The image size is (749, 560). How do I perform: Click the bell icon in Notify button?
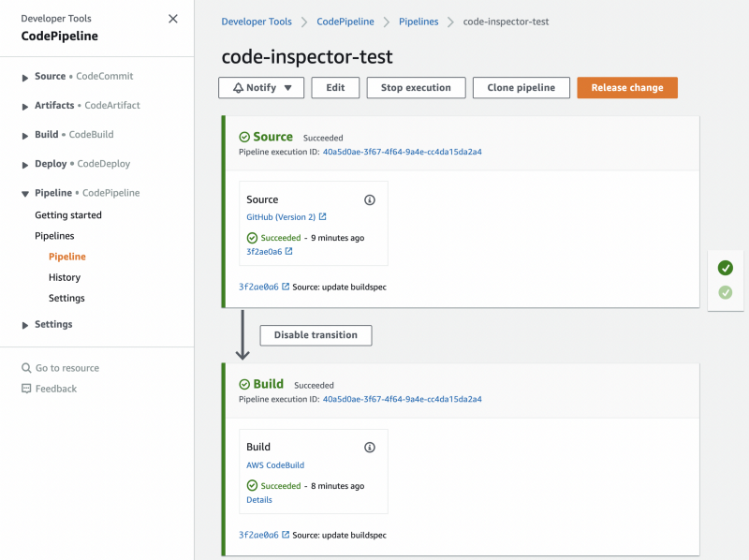coord(238,88)
